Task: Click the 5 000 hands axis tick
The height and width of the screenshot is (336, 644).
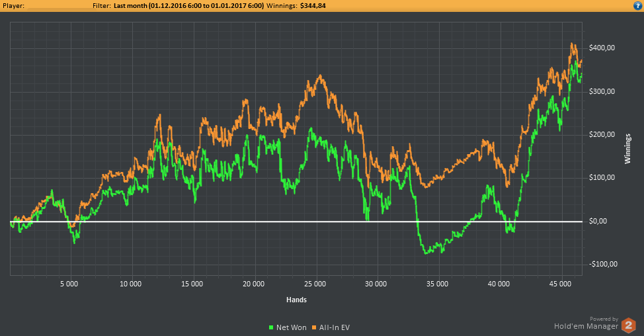Action: 69,284
